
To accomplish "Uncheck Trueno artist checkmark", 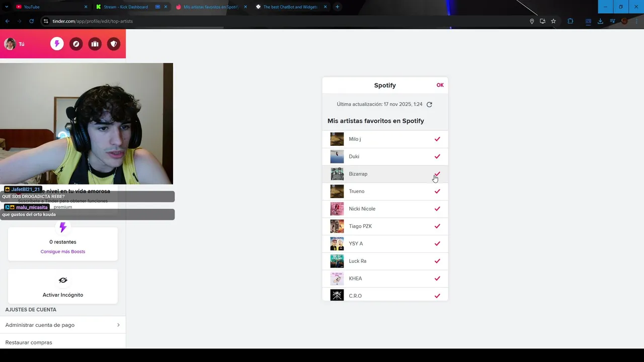I will (437, 191).
